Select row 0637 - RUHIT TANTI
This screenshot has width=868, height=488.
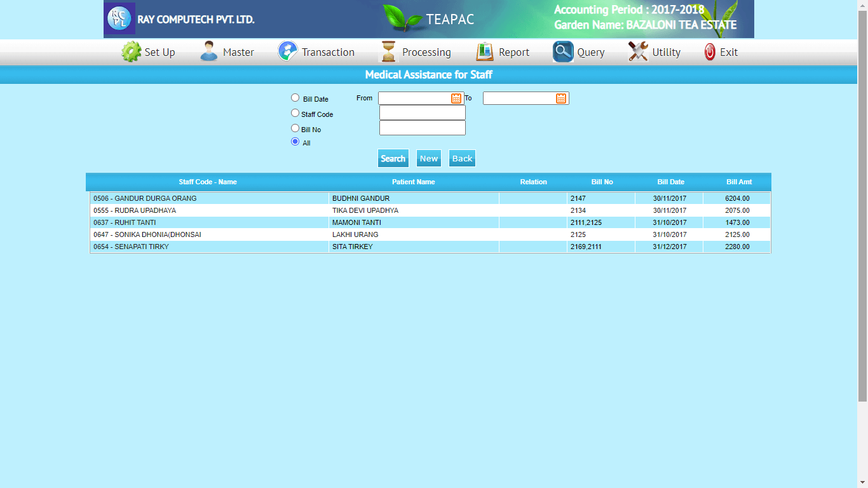click(x=430, y=222)
